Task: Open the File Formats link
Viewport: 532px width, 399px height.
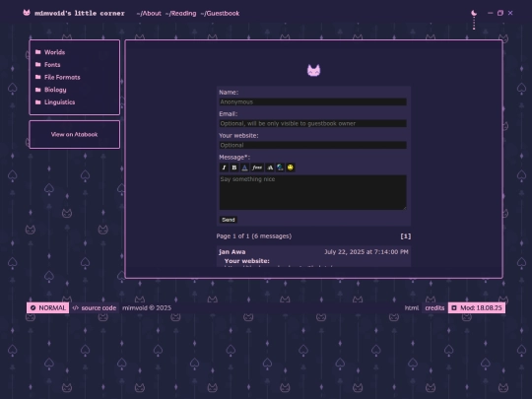Action: (62, 78)
